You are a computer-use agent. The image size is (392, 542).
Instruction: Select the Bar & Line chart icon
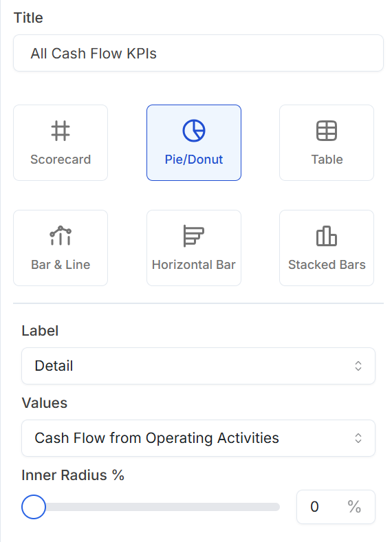click(61, 236)
